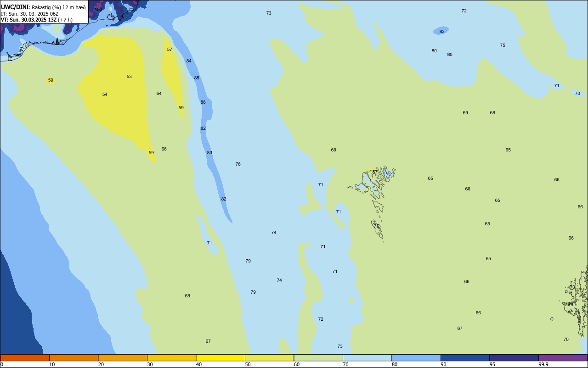588x368 pixels.
Task: Click the 85 value on the blue band
Action: coord(197,78)
